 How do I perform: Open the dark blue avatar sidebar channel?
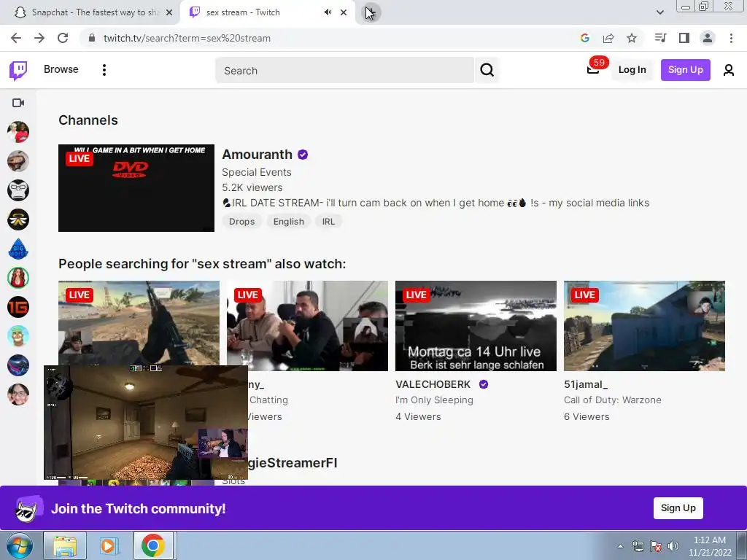tap(18, 365)
